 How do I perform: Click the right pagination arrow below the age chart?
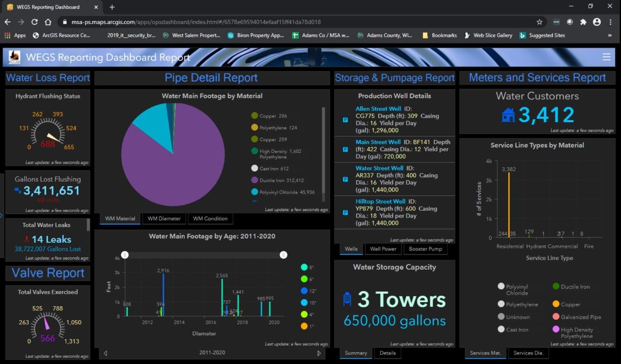tap(319, 353)
